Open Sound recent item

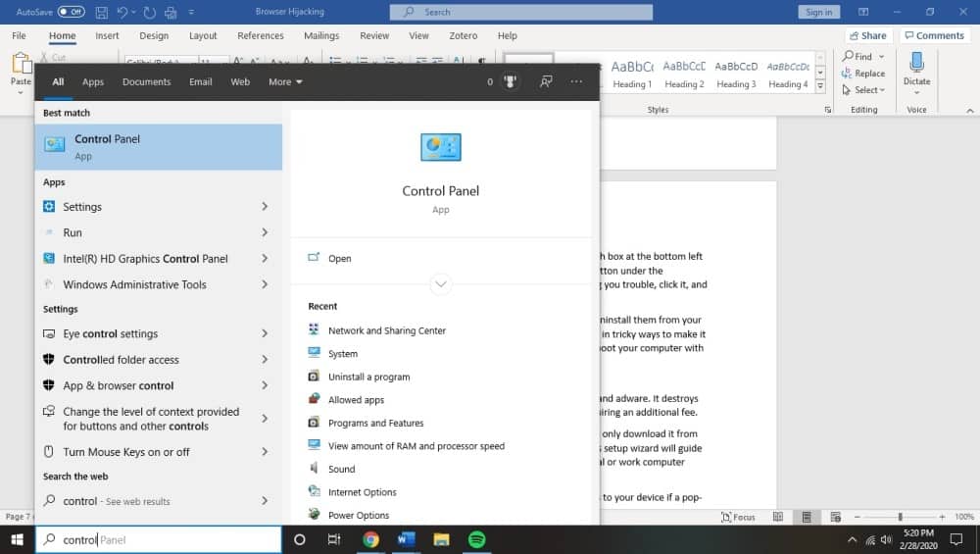point(341,469)
